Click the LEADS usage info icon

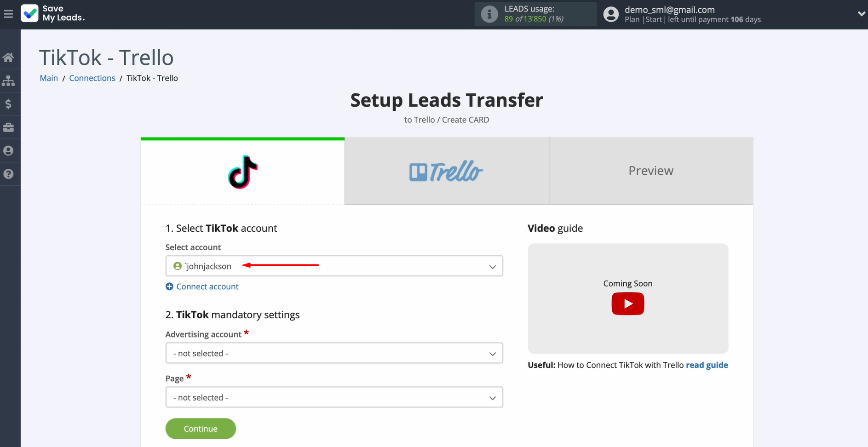[x=489, y=14]
